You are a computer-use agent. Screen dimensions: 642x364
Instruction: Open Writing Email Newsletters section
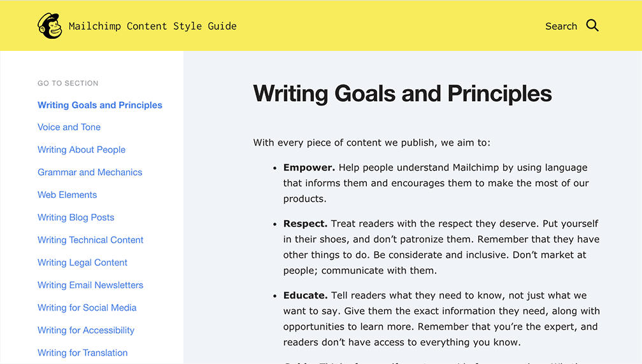pyautogui.click(x=90, y=285)
